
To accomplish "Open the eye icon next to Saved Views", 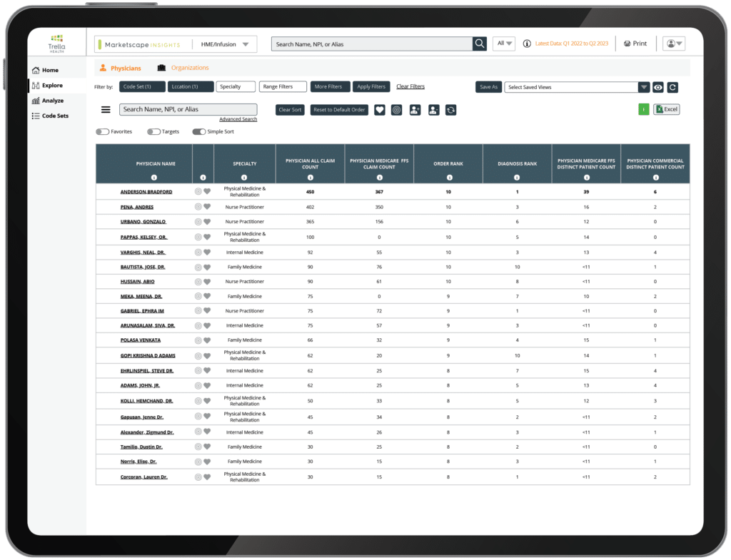I will pos(657,86).
